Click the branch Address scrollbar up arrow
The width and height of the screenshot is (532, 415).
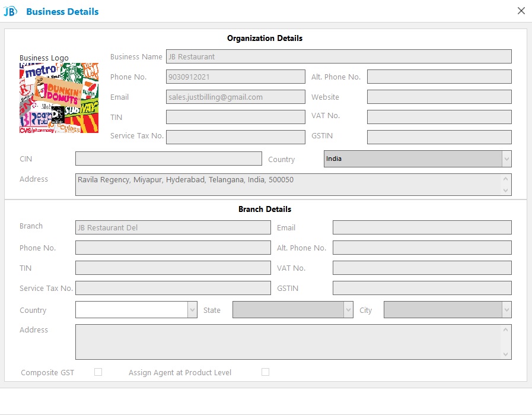coord(505,330)
